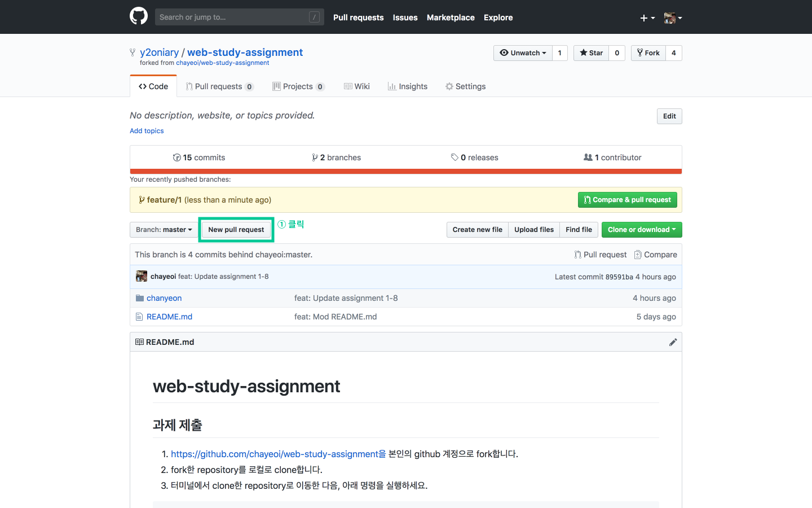Viewport: 812px width, 508px height.
Task: Click Compare & pull request button
Action: click(628, 200)
